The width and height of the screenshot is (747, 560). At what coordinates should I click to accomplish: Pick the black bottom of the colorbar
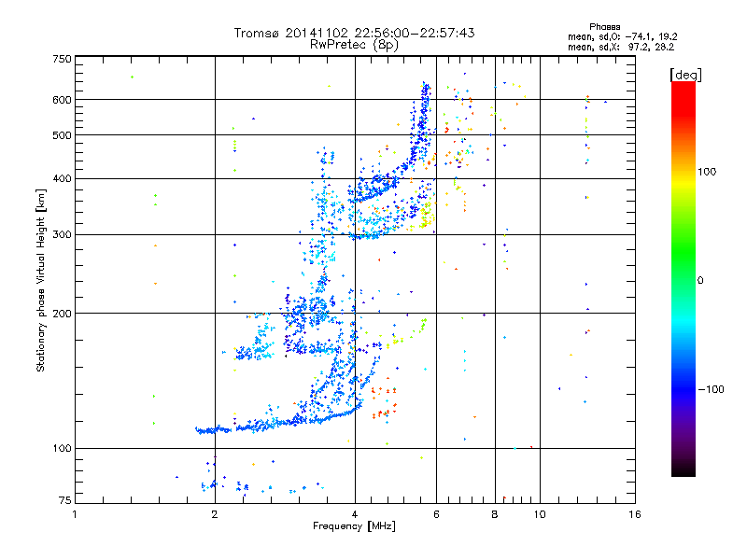click(684, 471)
